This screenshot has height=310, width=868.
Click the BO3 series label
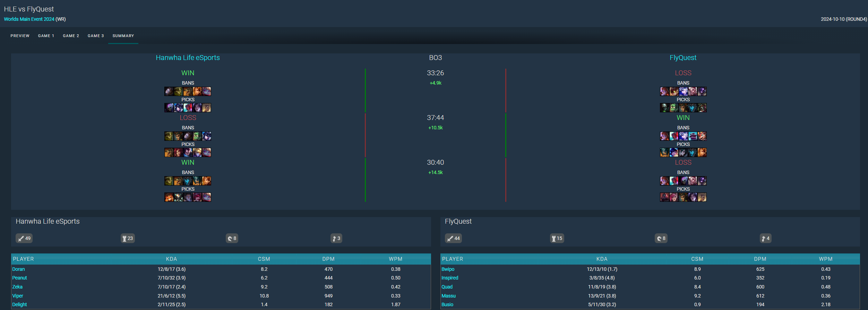point(435,58)
